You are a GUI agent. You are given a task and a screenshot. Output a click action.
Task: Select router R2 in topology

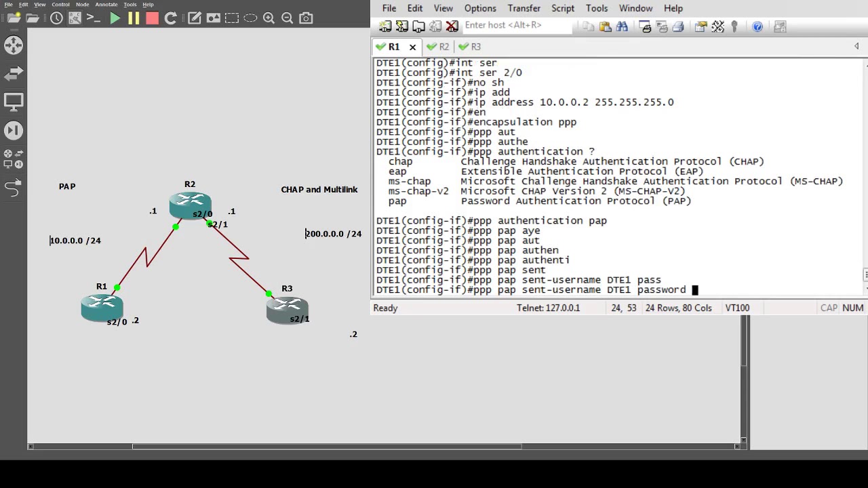(191, 206)
